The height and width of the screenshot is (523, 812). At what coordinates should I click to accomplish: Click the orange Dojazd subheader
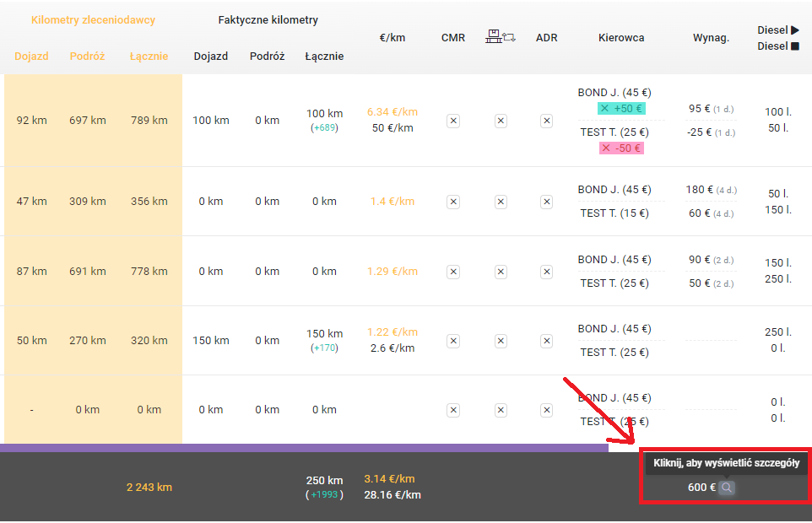(x=31, y=56)
